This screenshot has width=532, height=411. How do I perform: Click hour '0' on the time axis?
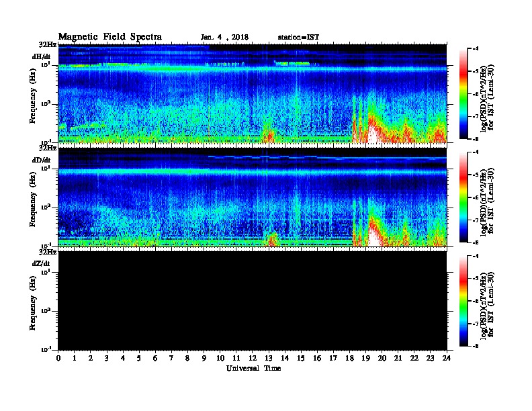point(58,359)
